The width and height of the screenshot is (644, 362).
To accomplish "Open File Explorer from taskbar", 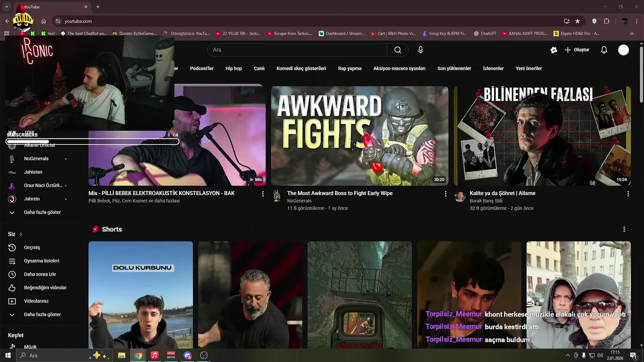I will (121, 355).
